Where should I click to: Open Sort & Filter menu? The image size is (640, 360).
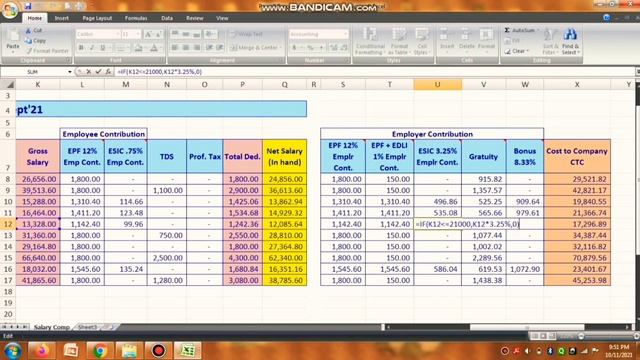[550, 41]
